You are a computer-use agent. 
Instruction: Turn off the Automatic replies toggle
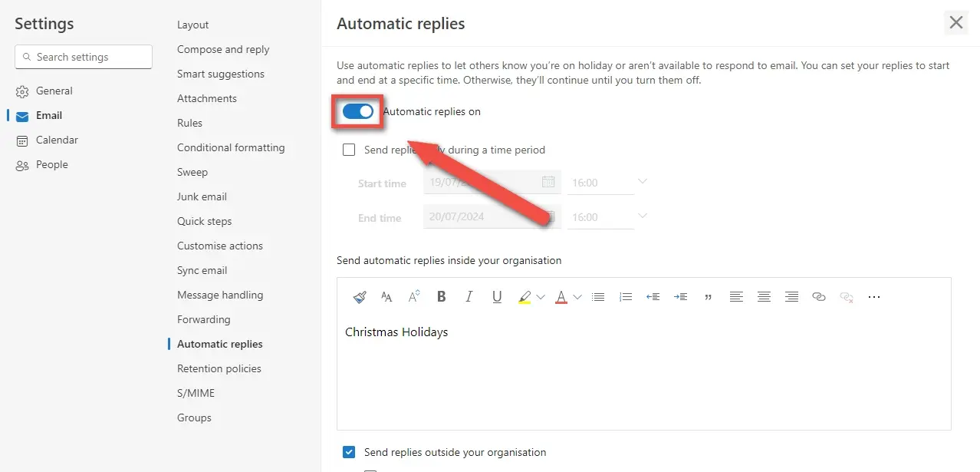click(357, 111)
